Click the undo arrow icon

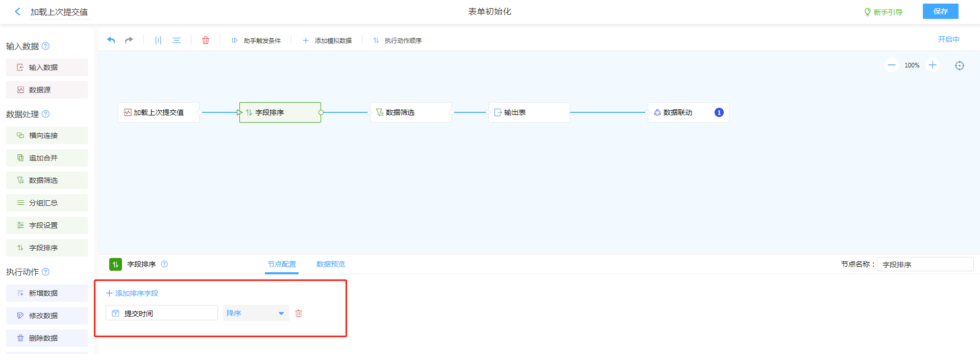click(111, 40)
